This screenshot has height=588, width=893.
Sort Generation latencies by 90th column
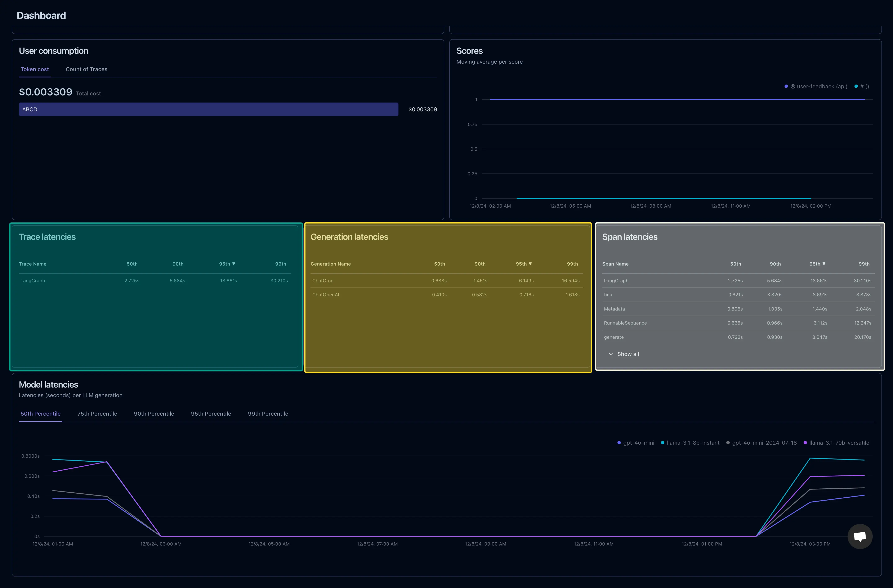tap(480, 264)
